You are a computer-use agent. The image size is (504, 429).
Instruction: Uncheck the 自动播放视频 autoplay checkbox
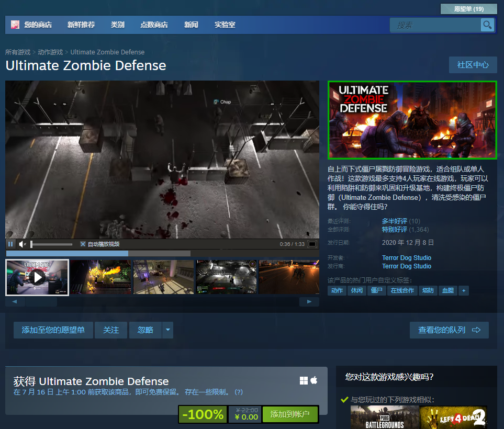[83, 244]
